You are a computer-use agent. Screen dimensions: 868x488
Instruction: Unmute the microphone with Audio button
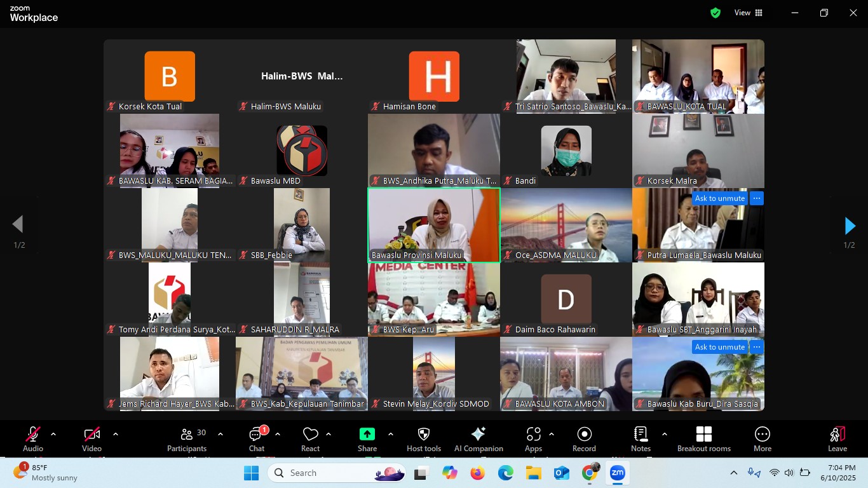coord(33,438)
